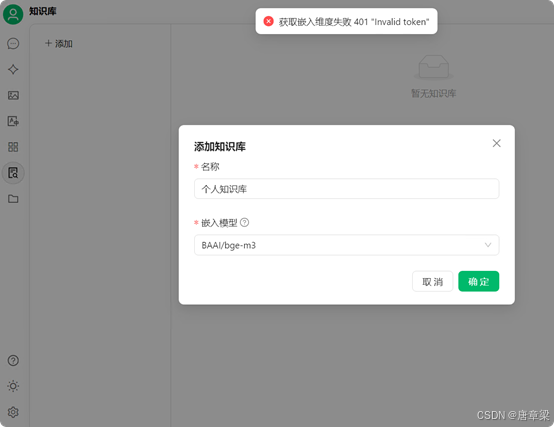Open the user avatar profile
This screenshot has width=554, height=427.
[x=13, y=14]
